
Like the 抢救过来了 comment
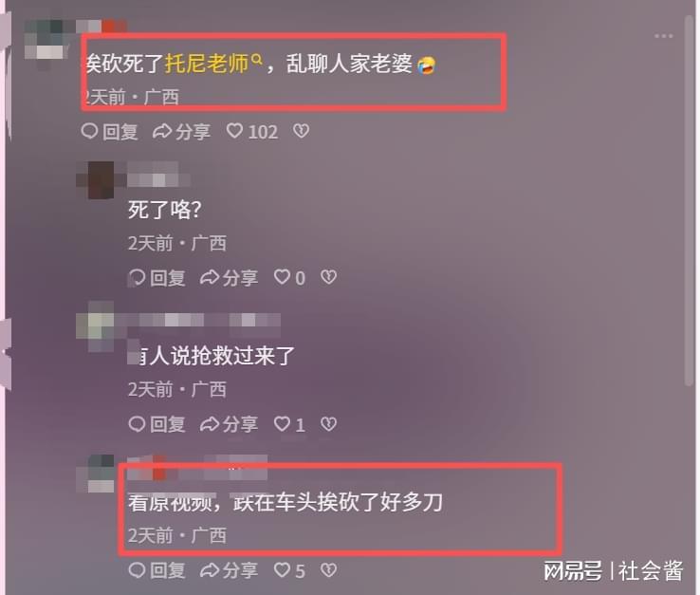tap(289, 424)
